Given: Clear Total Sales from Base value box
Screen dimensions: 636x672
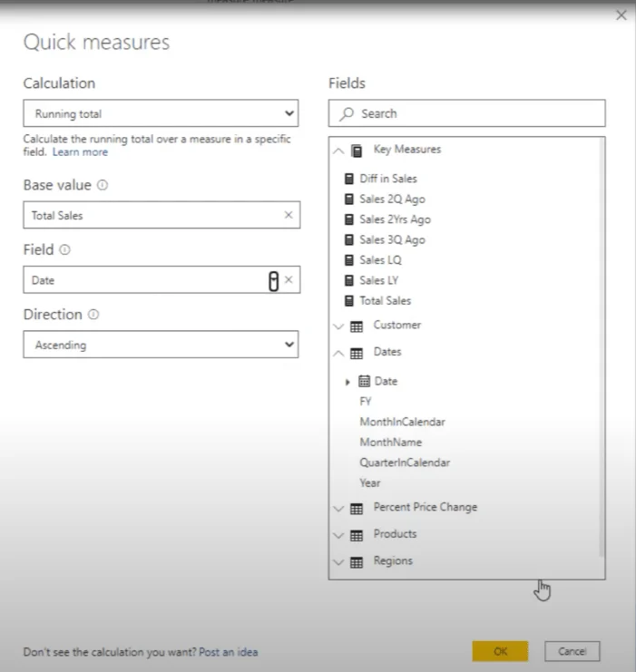Looking at the screenshot, I should click(289, 215).
